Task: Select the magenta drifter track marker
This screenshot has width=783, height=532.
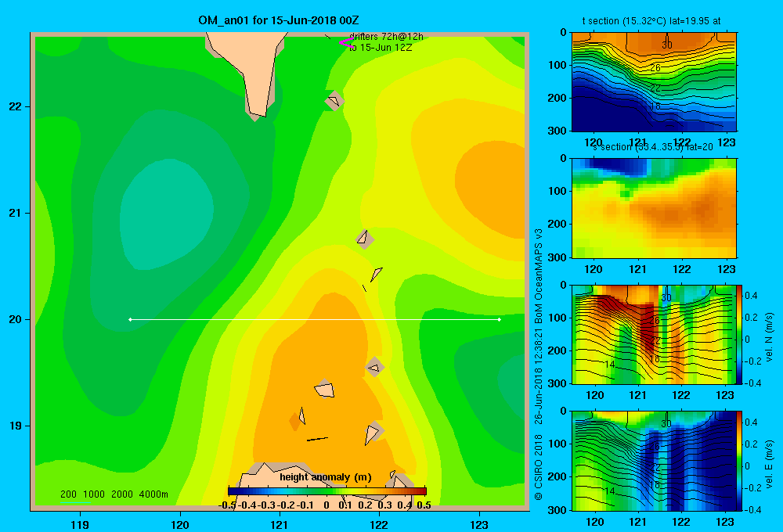Action: point(347,43)
